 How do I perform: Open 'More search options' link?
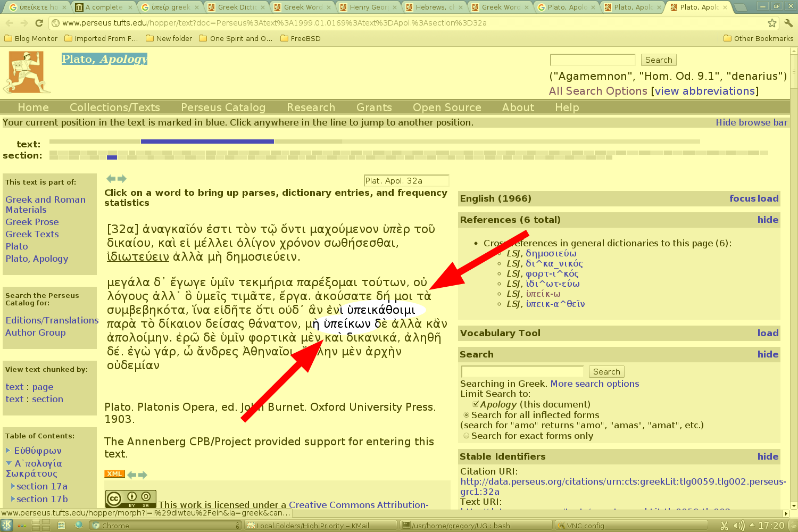[x=594, y=384]
